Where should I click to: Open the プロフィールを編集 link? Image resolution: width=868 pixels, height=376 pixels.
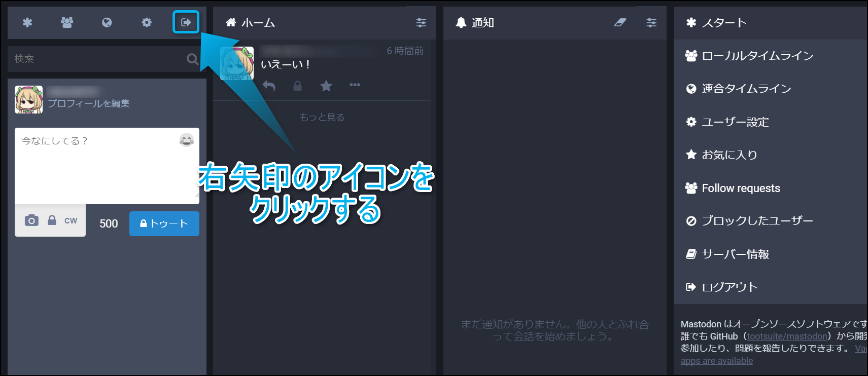[89, 103]
